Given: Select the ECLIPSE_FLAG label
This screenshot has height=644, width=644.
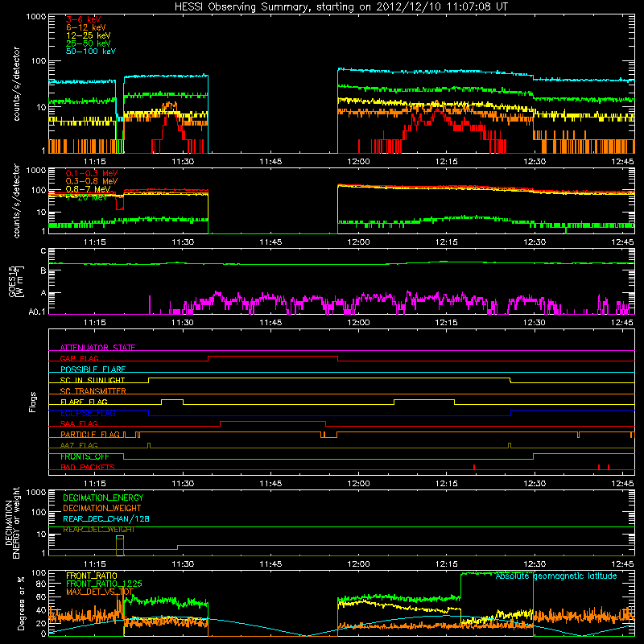Looking at the screenshot, I should click(88, 413).
